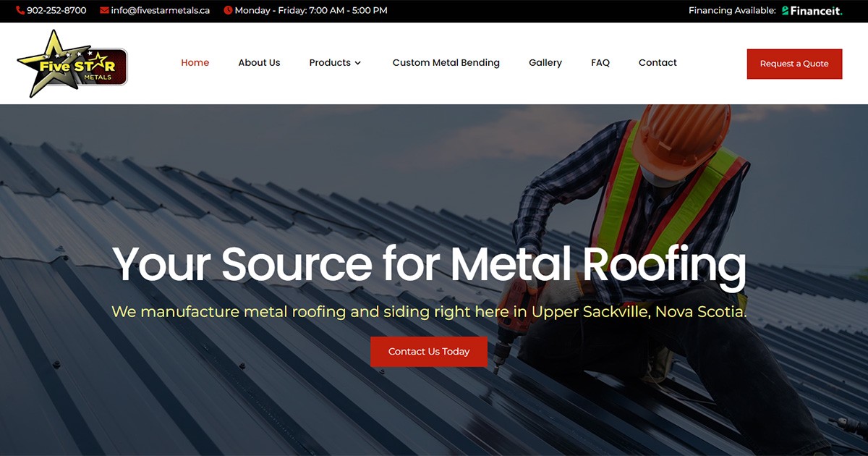
Task: Select the Home menu item
Action: (x=195, y=62)
